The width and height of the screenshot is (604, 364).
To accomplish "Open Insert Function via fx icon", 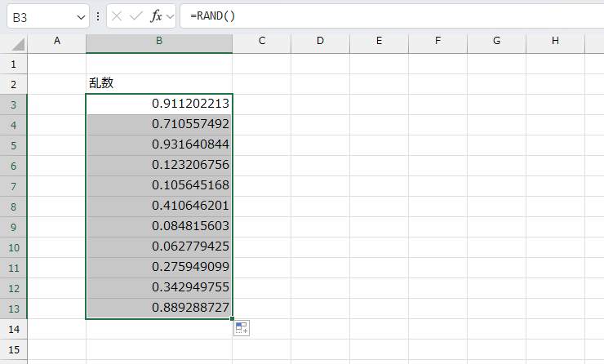I will [x=155, y=16].
